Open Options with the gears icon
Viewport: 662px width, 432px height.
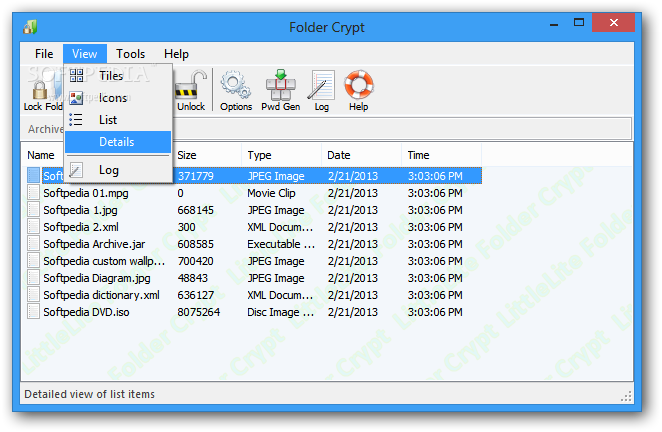236,85
